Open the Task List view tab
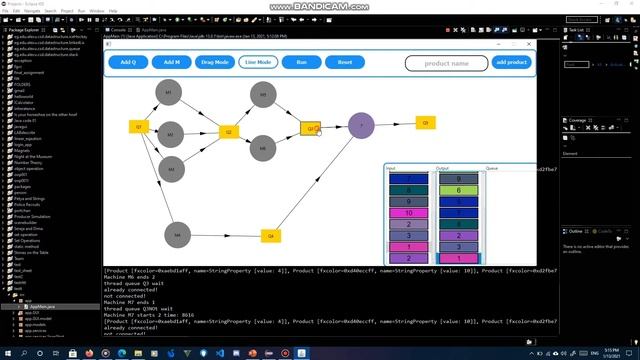 (576, 30)
